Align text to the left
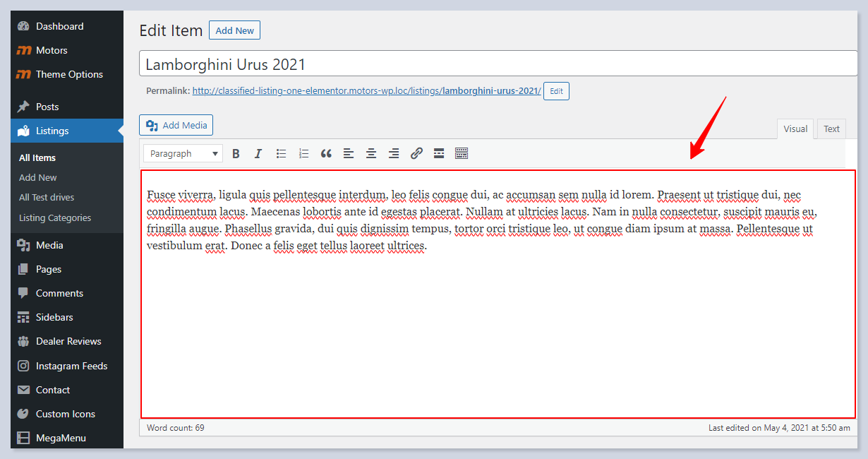The image size is (868, 459). [349, 153]
